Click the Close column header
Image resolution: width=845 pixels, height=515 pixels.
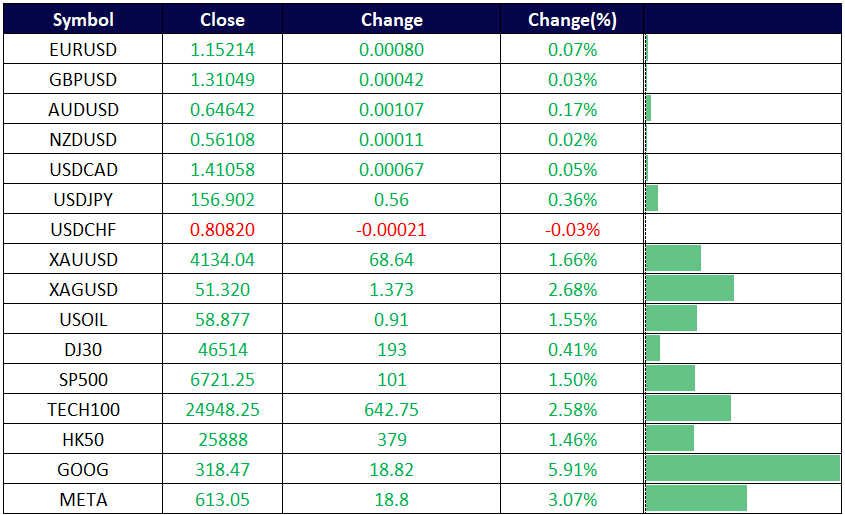[x=222, y=20]
